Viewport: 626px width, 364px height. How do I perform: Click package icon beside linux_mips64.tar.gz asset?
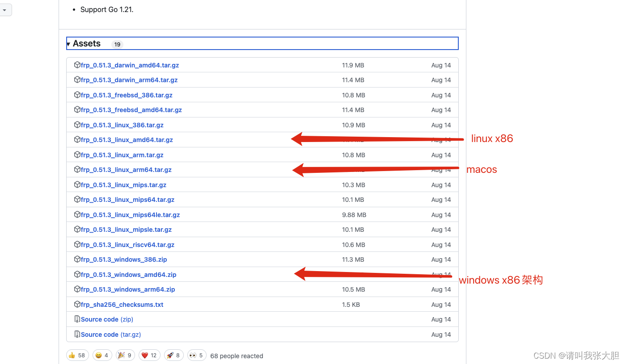click(77, 200)
